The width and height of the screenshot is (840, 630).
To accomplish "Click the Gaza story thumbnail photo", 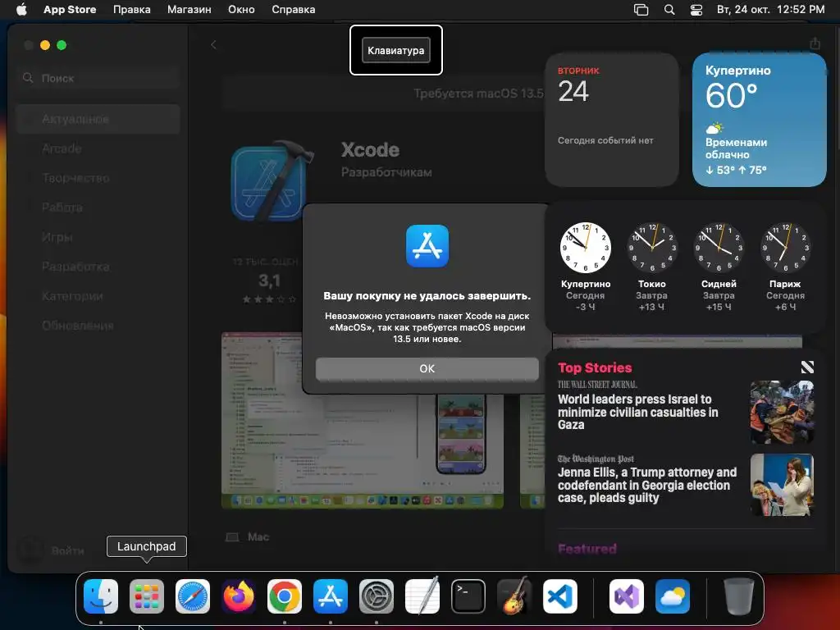I will (782, 413).
